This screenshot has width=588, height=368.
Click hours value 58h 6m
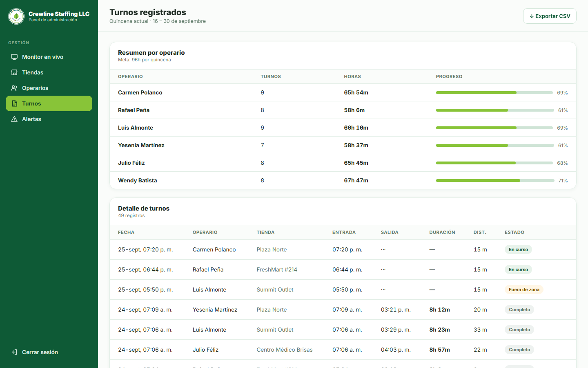pos(354,110)
